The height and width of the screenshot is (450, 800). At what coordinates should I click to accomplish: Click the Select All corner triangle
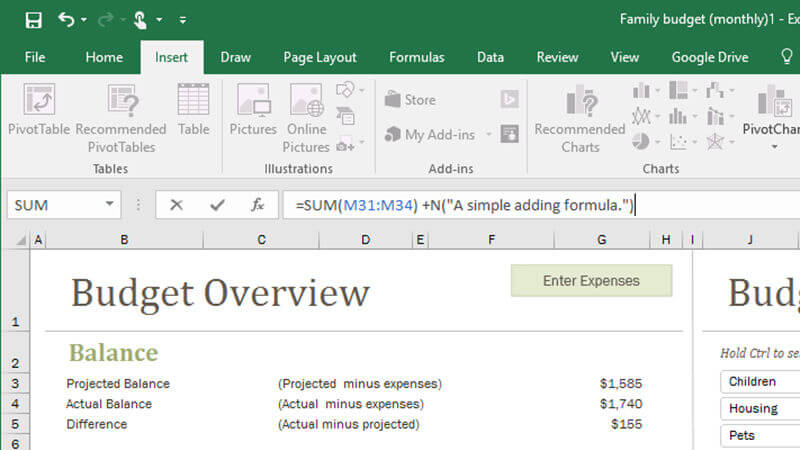tap(20, 240)
